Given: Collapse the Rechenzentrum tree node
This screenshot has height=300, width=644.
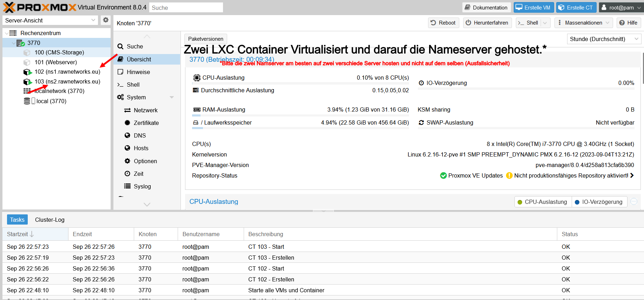Looking at the screenshot, I should [x=7, y=33].
